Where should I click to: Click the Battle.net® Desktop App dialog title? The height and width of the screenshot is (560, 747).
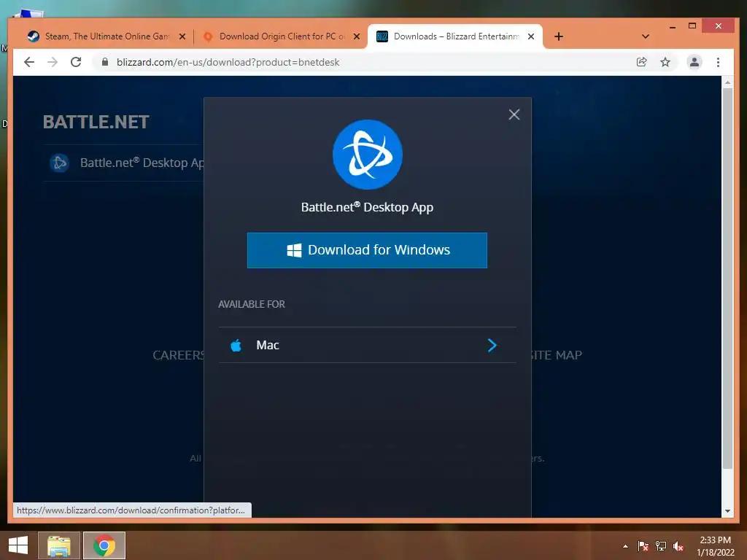[368, 207]
